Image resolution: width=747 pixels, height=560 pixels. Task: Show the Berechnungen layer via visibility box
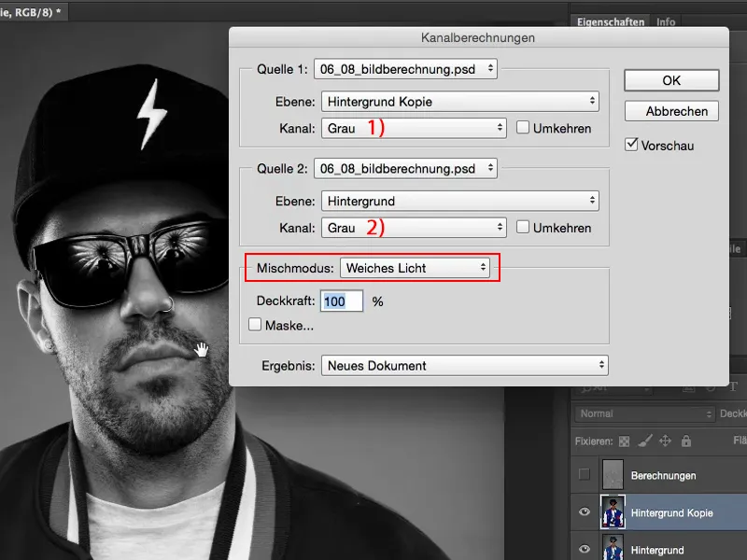coord(585,474)
